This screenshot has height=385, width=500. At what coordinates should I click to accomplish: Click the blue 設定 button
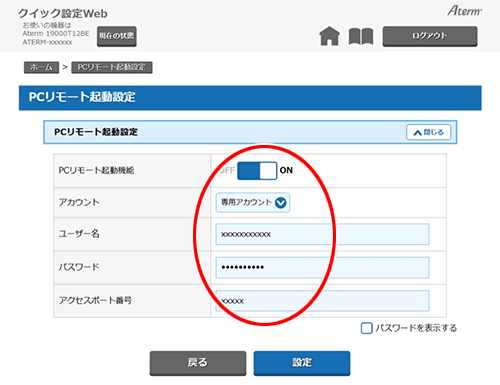tap(302, 363)
